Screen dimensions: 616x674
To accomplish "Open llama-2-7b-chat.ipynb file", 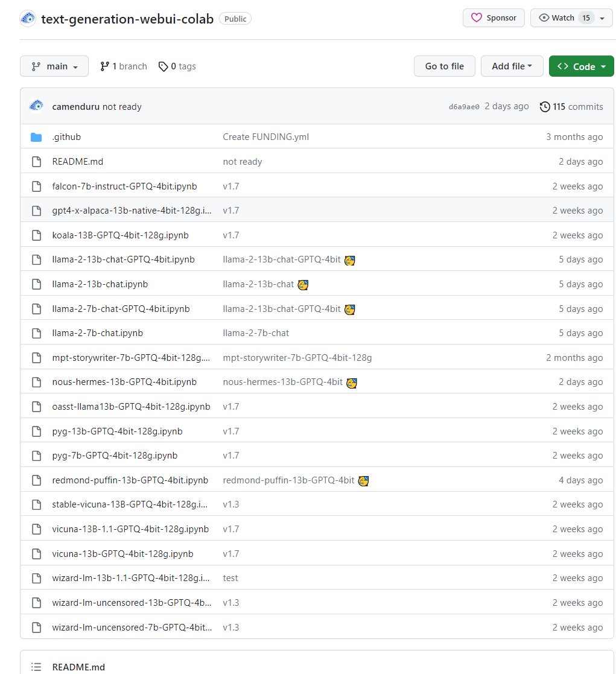I will click(98, 333).
